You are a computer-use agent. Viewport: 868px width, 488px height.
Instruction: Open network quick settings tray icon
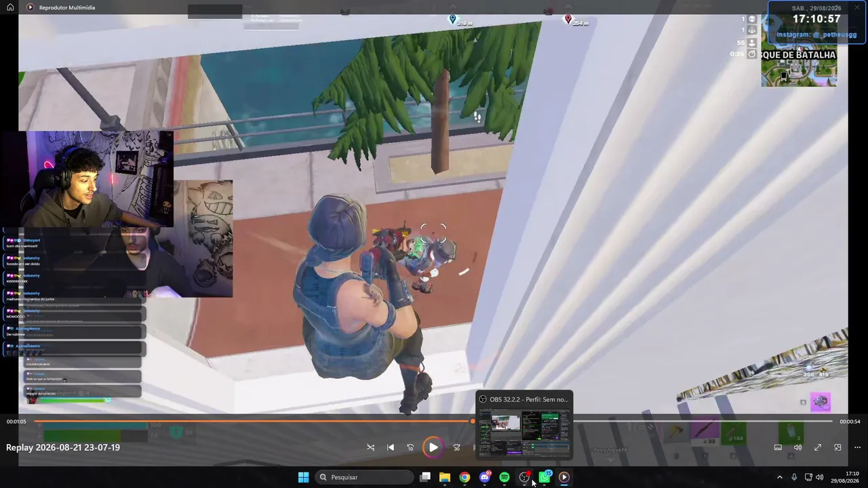pyautogui.click(x=808, y=477)
